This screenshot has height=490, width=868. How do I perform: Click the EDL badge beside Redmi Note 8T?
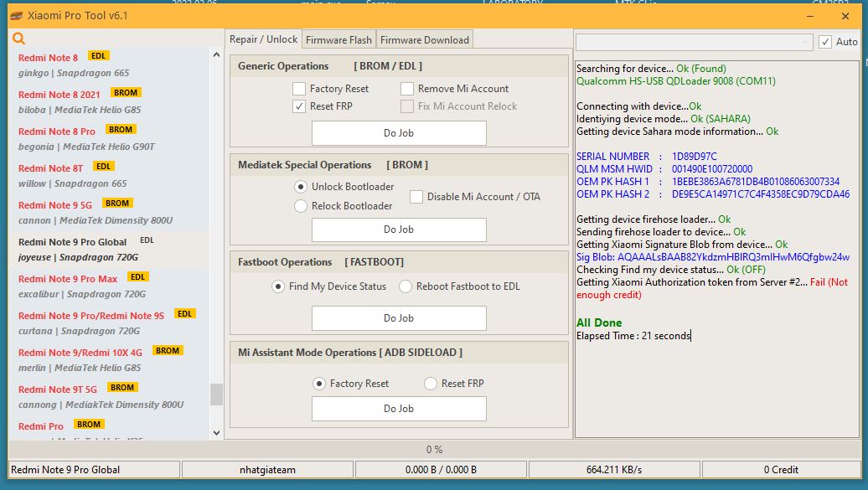click(104, 167)
